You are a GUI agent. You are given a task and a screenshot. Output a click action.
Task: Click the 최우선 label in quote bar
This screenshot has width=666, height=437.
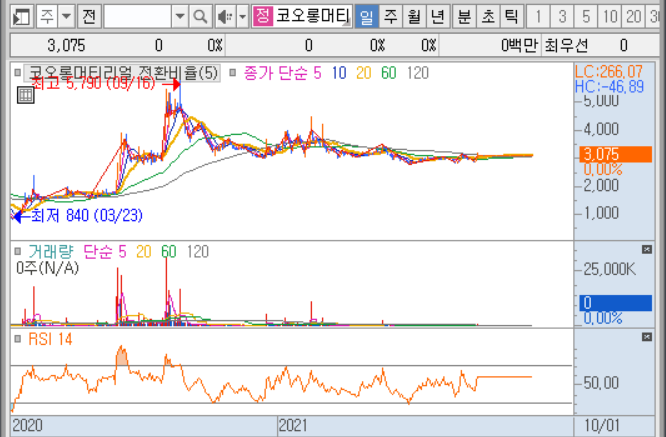(566, 45)
